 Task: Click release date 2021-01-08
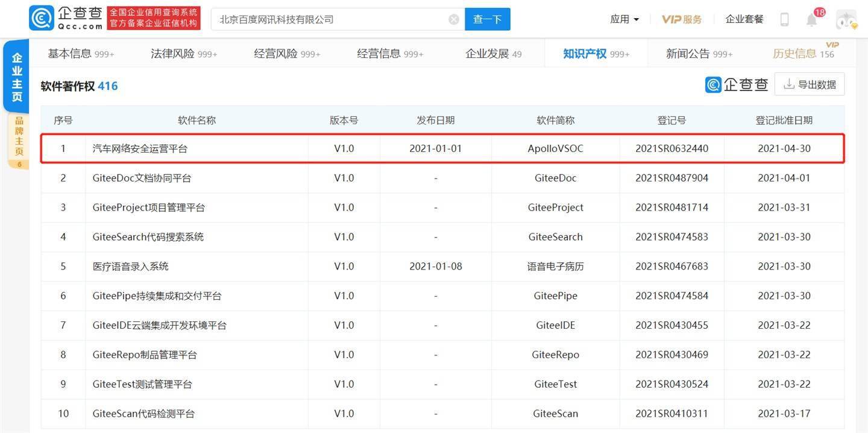point(435,266)
